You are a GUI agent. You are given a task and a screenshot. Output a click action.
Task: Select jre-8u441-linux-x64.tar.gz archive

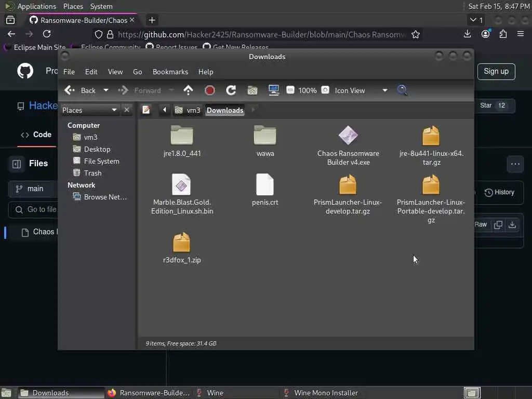[x=431, y=146]
